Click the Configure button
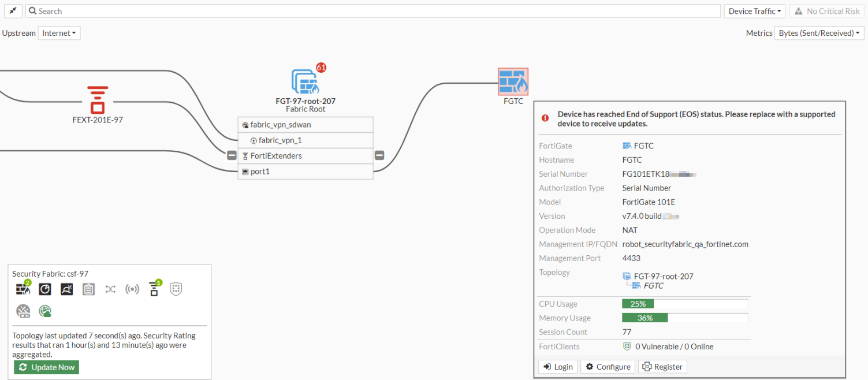Image resolution: width=868 pixels, height=380 pixels. coord(608,367)
